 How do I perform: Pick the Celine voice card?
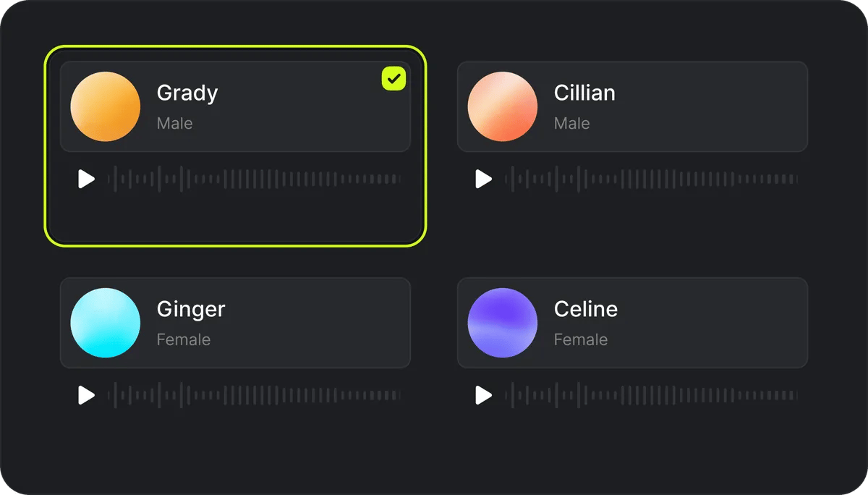[632, 323]
